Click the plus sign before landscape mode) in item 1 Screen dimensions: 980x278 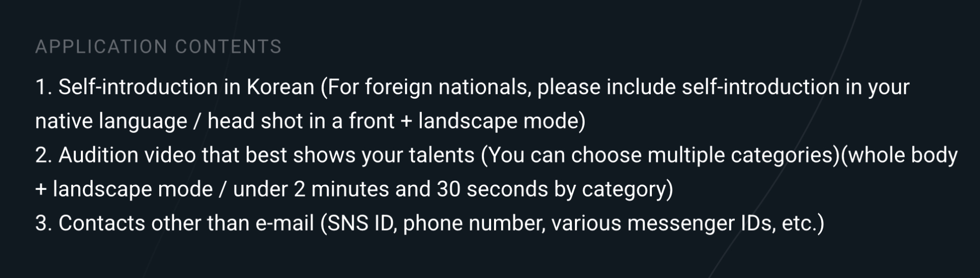(406, 122)
